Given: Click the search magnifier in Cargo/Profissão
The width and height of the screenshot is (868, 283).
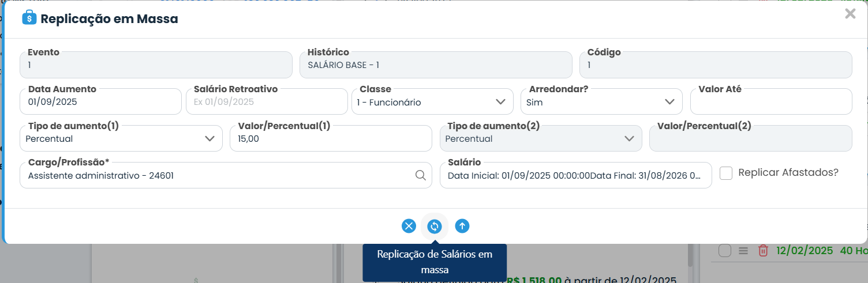Looking at the screenshot, I should pyautogui.click(x=421, y=175).
